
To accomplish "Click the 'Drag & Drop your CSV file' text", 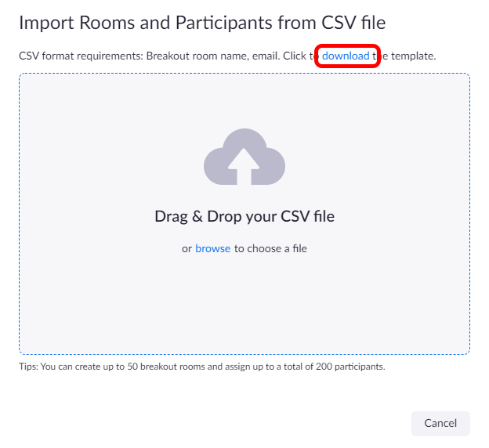I will 244,216.
